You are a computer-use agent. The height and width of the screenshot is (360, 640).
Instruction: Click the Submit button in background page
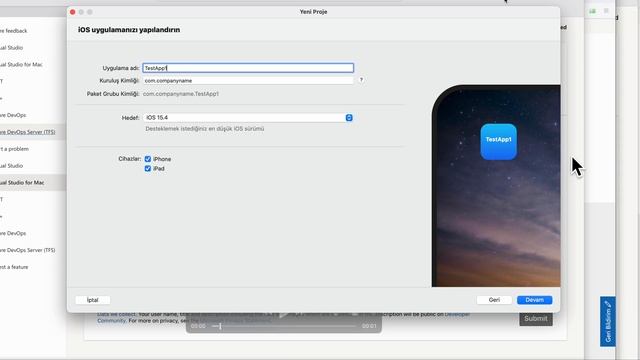[536, 318]
